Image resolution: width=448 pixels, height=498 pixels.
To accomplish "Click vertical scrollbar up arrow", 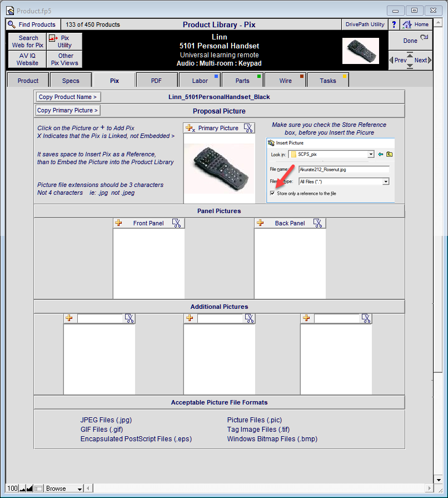I will 438,23.
